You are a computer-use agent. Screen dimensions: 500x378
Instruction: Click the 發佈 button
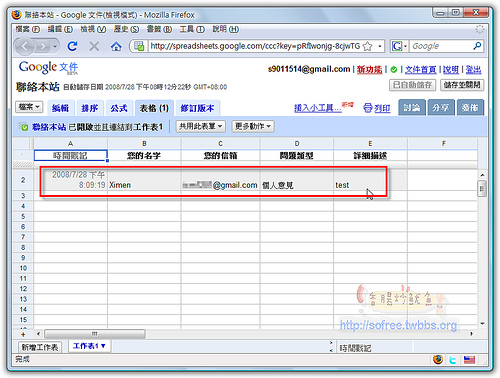470,107
